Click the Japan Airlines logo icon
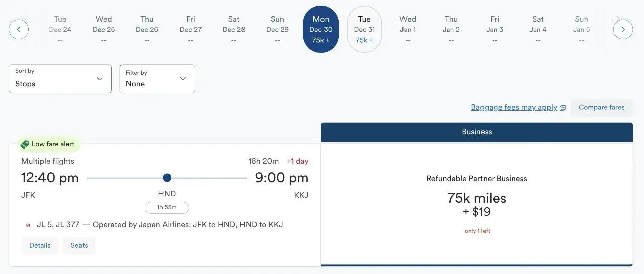Viewport: 644px width, 274px height. (x=28, y=225)
